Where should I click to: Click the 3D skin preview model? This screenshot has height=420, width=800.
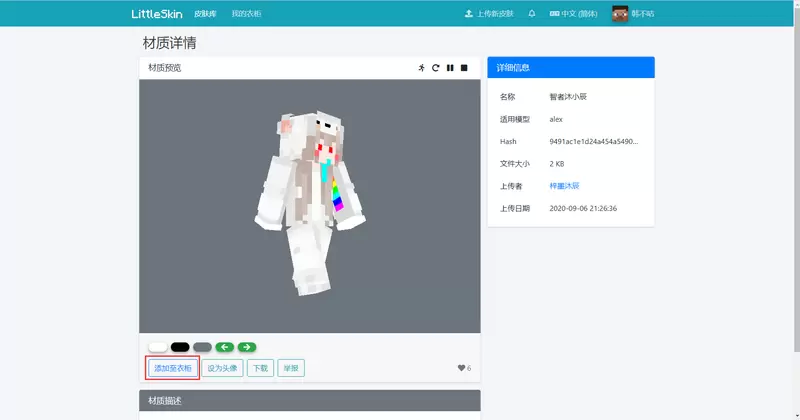point(310,202)
